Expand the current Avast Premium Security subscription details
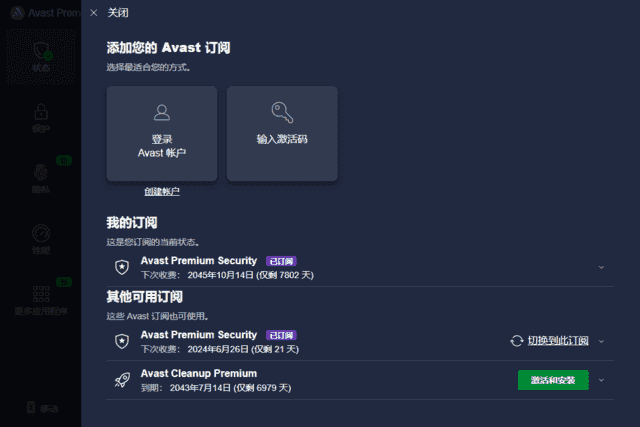640x427 pixels. click(x=601, y=267)
